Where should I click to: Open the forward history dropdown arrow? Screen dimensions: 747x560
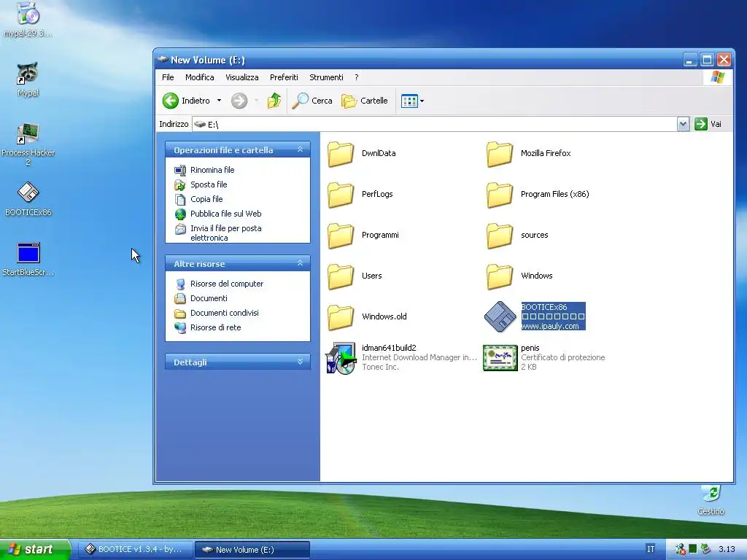256,101
